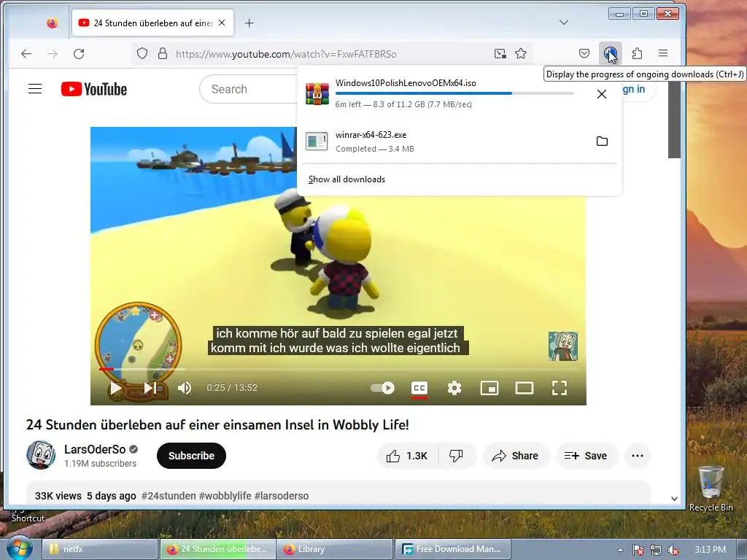Mute the video volume speaker
The width and height of the screenshot is (747, 560).
185,388
